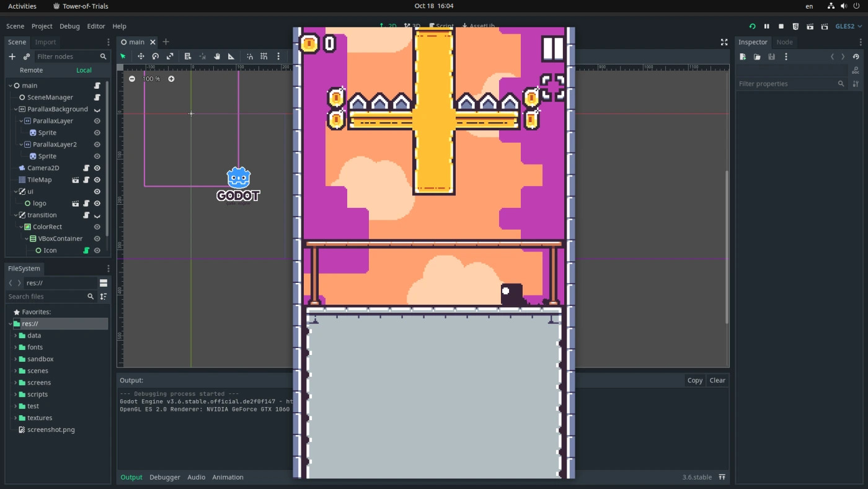868x489 pixels.
Task: Pause the running scene
Action: (766, 27)
